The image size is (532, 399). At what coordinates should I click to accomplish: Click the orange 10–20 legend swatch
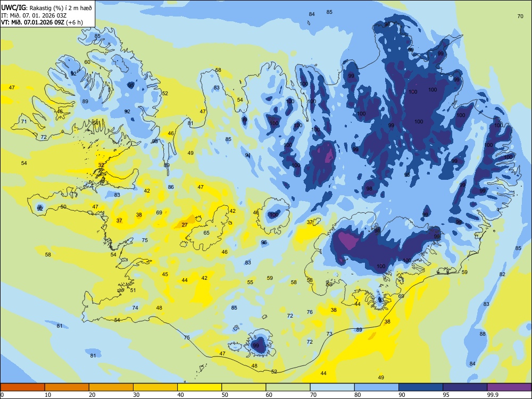click(67, 387)
